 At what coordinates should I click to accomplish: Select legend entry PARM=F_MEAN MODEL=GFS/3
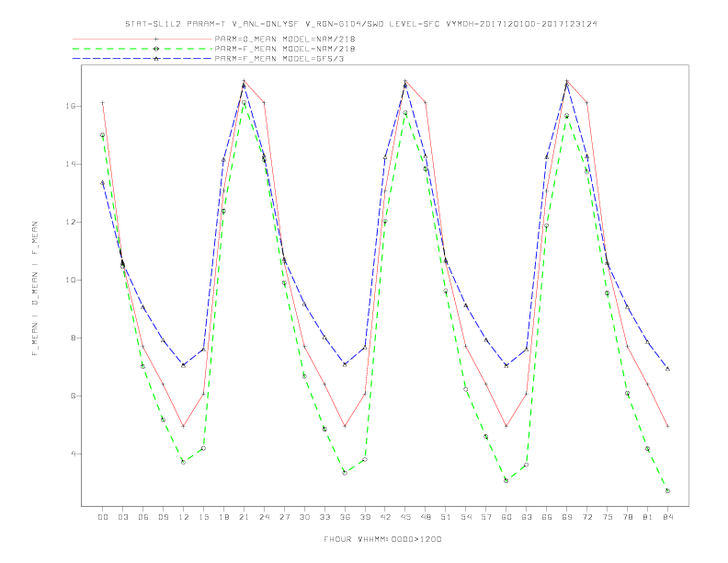(279, 59)
